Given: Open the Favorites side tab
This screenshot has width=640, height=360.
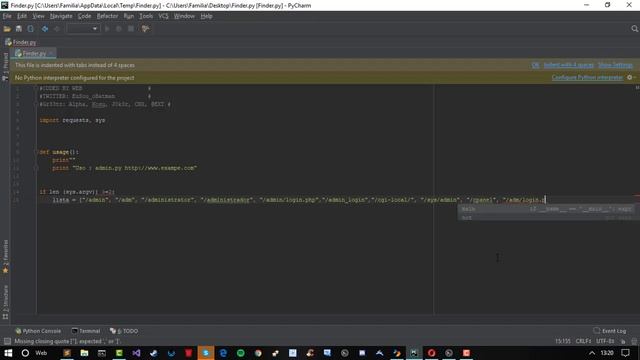Looking at the screenshot, I should (x=5, y=256).
